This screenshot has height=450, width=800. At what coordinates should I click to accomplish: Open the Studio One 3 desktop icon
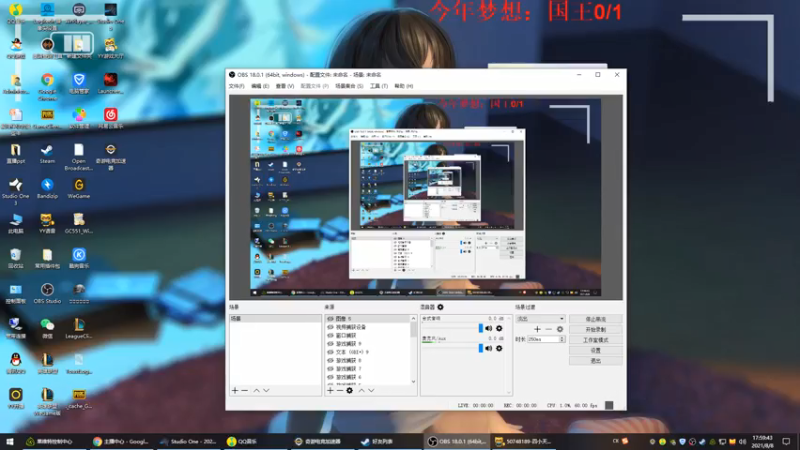[15, 192]
